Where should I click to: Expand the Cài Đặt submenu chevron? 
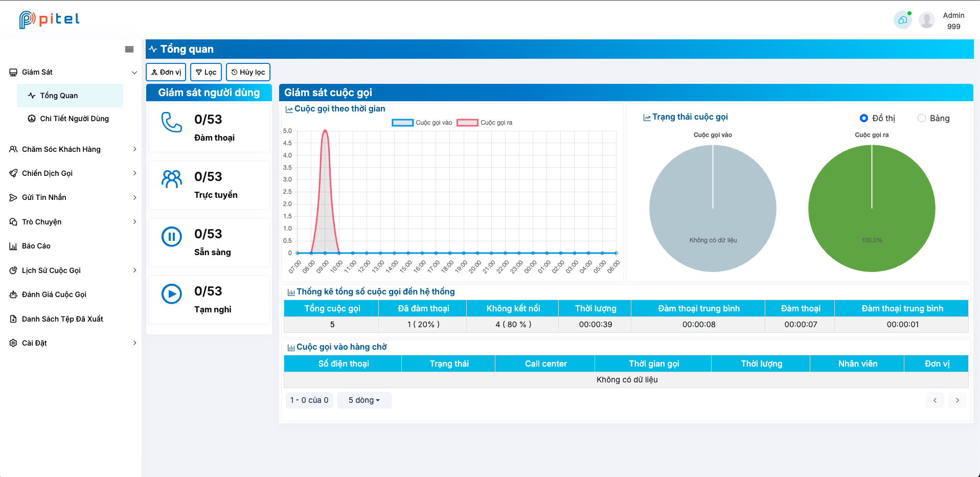click(134, 343)
